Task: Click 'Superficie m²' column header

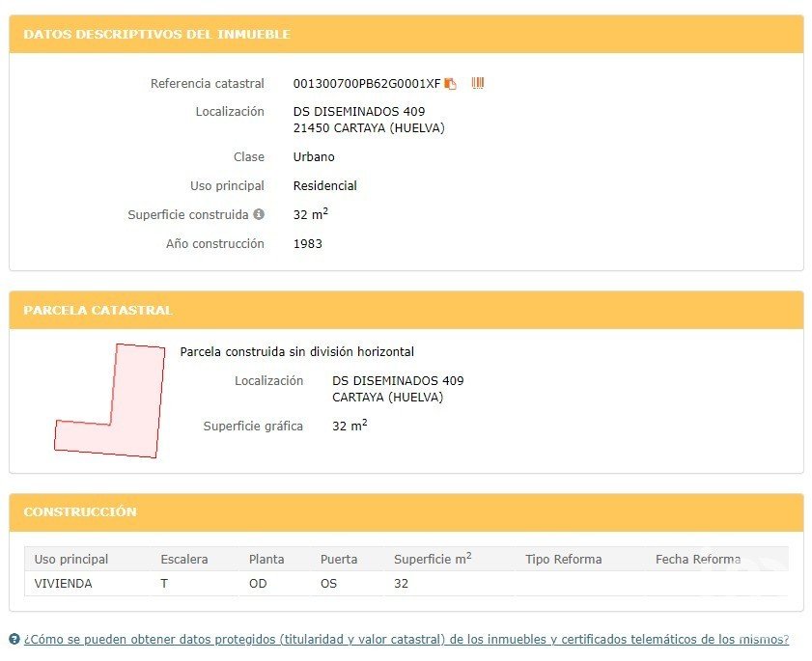Action: point(433,559)
